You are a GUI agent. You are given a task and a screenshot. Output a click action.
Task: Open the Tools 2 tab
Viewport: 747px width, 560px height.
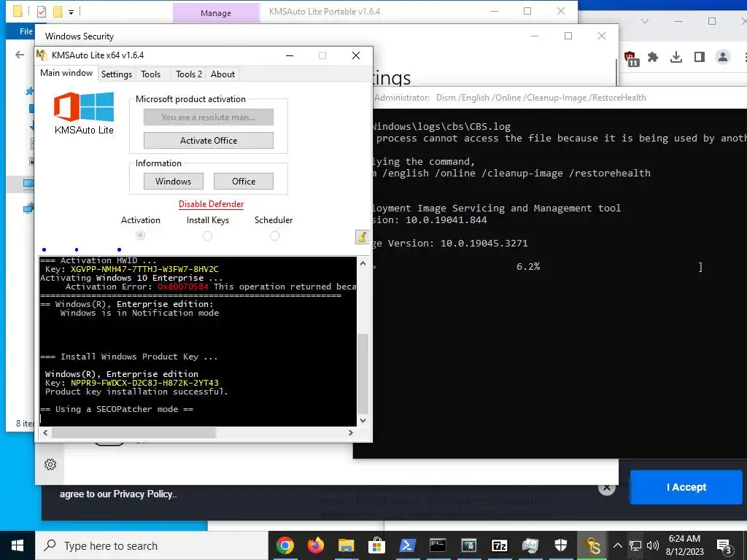189,74
